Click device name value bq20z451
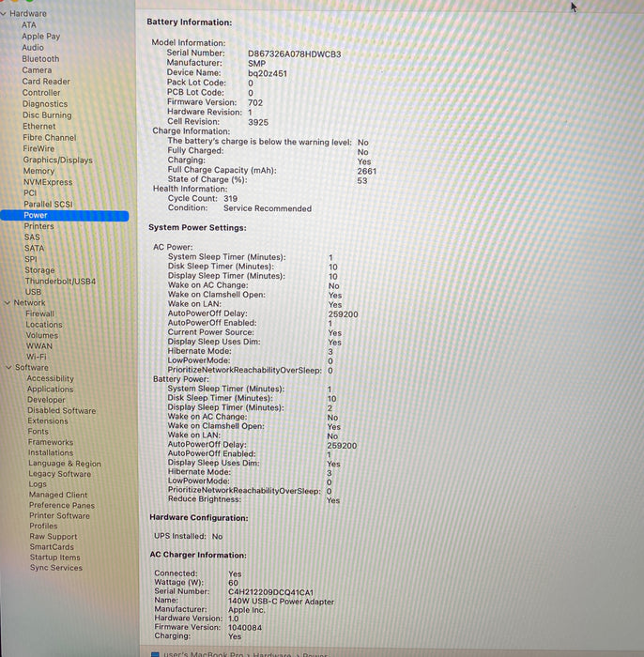The width and height of the screenshot is (644, 657). click(x=268, y=73)
